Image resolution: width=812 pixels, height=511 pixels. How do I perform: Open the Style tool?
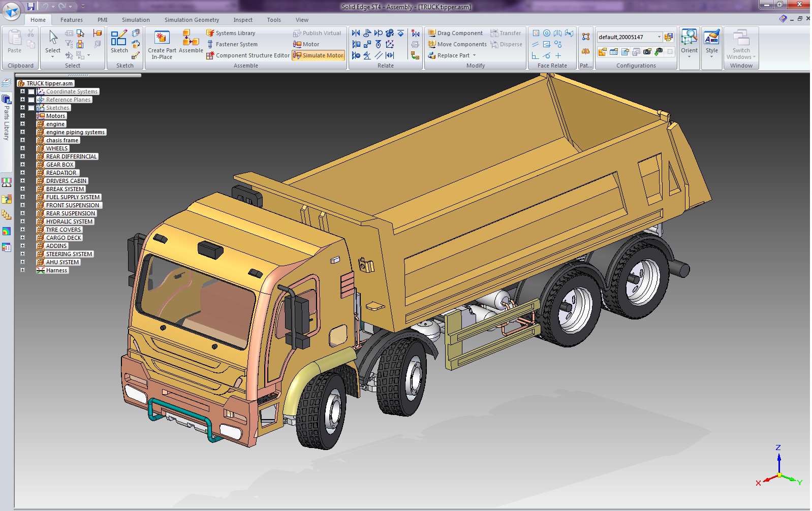tap(712, 43)
